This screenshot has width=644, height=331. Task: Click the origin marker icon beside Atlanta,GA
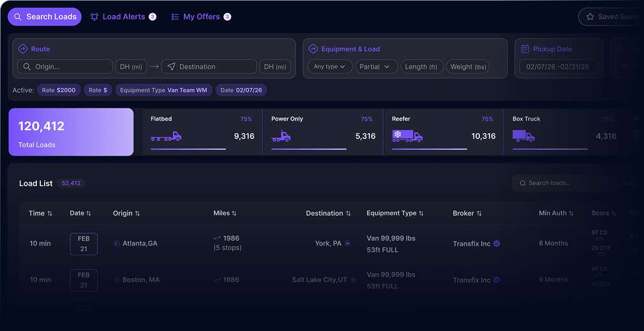(x=117, y=244)
